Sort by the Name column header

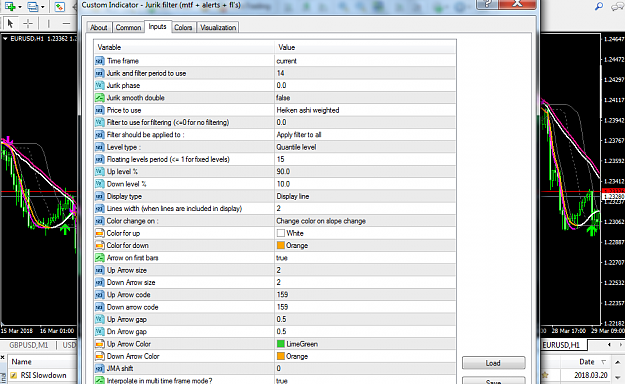click(22, 362)
